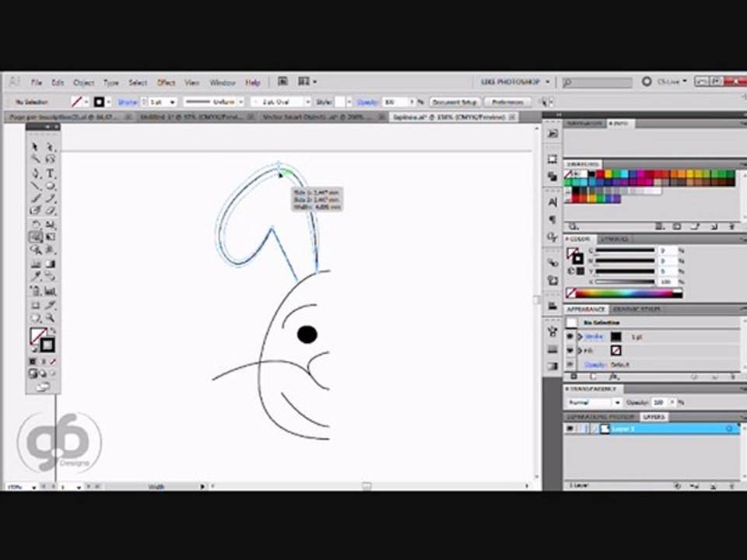Select the Pen tool
The image size is (747, 560).
pos(35,173)
